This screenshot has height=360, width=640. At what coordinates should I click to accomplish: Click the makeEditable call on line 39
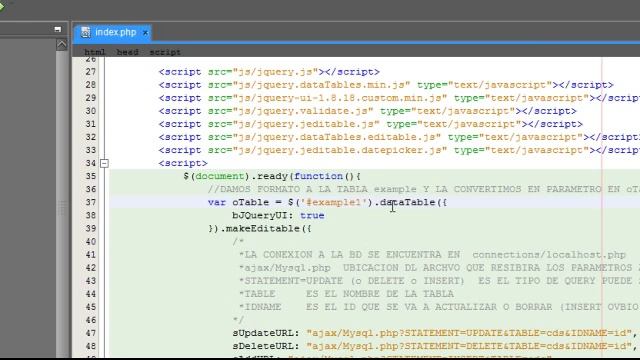click(x=260, y=229)
